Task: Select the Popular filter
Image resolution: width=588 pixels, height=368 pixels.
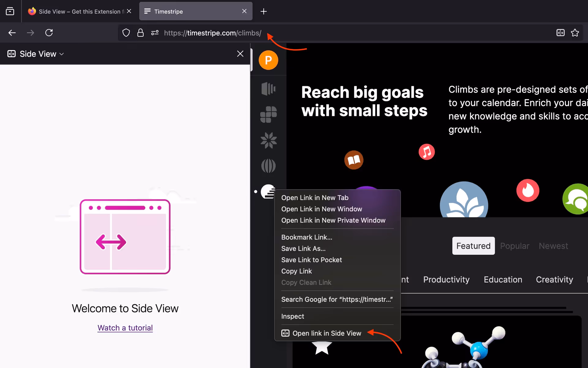Action: coord(514,246)
